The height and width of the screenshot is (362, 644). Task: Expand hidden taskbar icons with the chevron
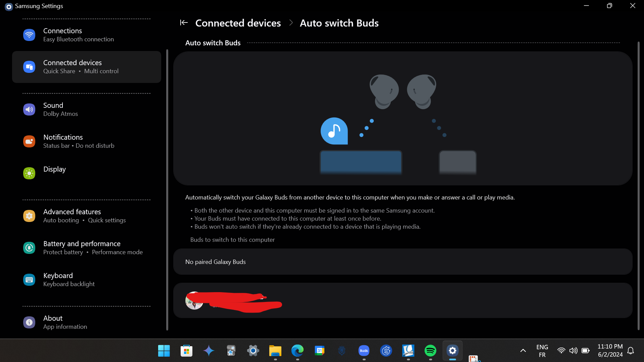click(x=523, y=350)
